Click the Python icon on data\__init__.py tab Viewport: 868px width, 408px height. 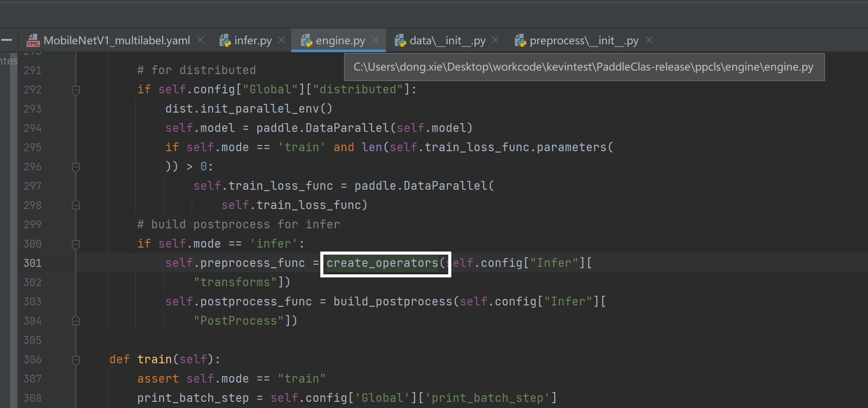pyautogui.click(x=400, y=41)
